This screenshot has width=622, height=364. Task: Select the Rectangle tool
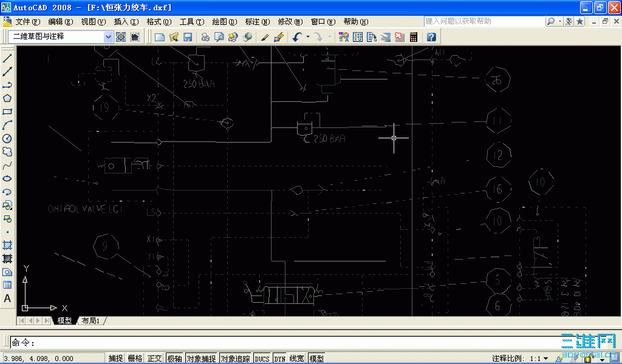pos(7,112)
